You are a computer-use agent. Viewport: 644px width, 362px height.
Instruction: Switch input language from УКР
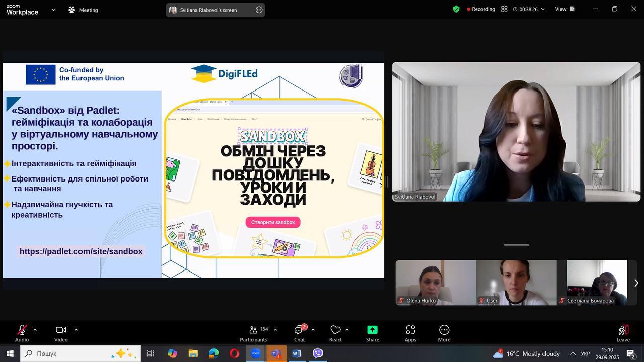[585, 354]
